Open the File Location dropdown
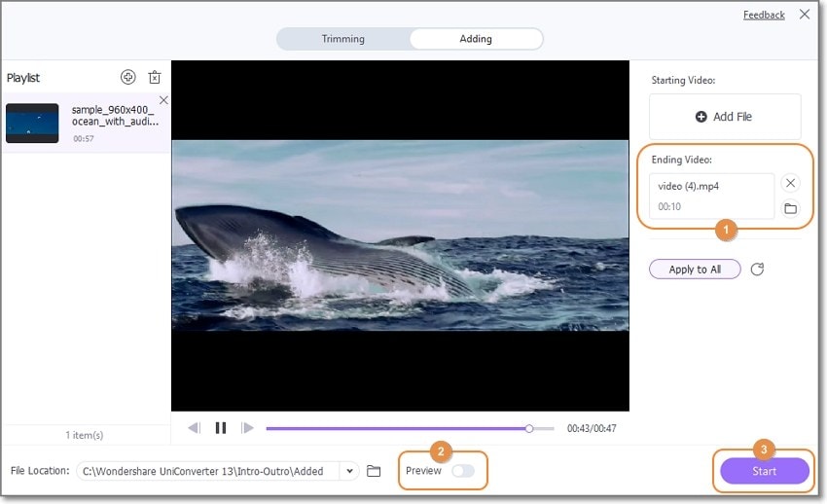The height and width of the screenshot is (504, 827). (x=349, y=471)
